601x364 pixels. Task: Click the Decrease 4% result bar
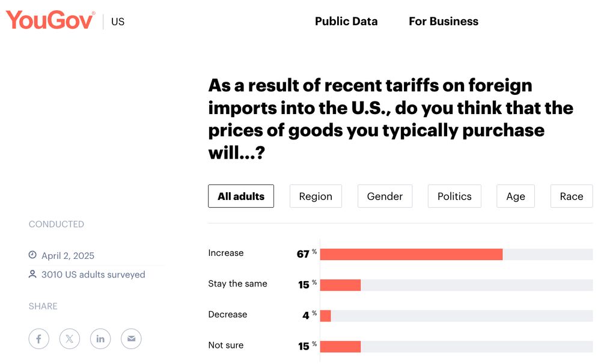[326, 315]
